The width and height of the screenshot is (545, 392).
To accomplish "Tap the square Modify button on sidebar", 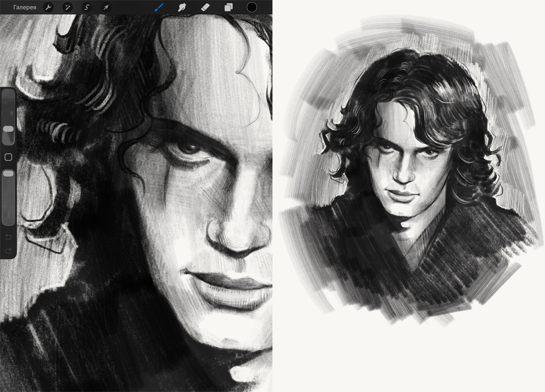I will 8,157.
